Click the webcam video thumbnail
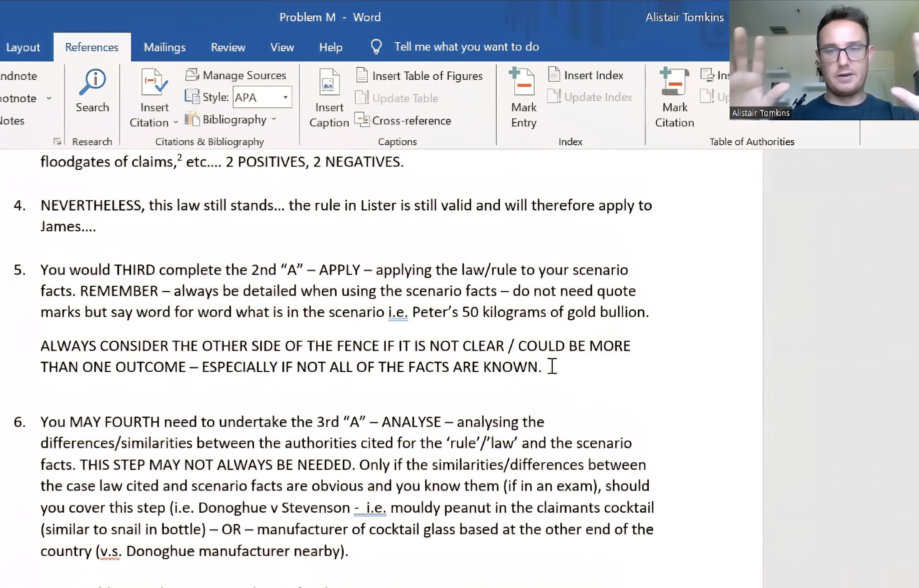 pyautogui.click(x=824, y=60)
